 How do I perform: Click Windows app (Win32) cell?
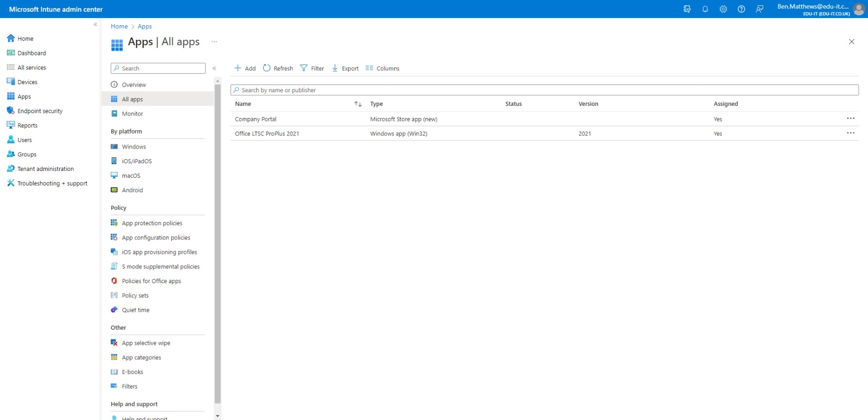click(x=399, y=134)
